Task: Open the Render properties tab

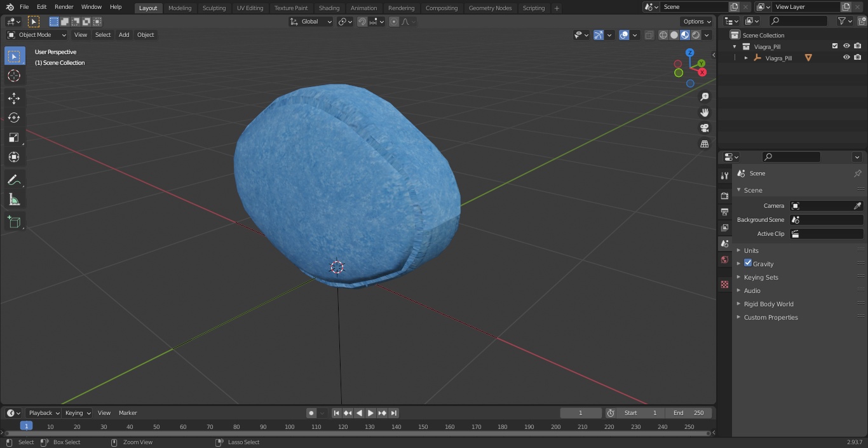Action: [724, 196]
